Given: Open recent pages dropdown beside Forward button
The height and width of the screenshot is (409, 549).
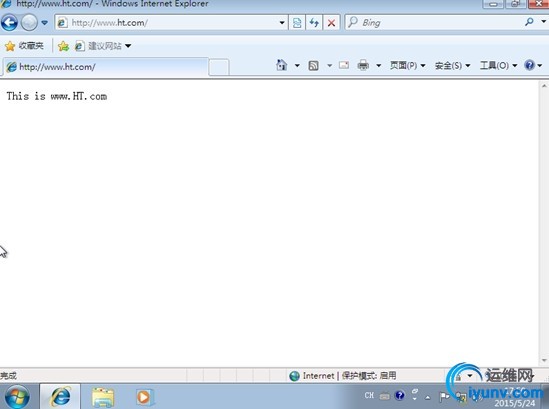Looking at the screenshot, I should click(x=44, y=23).
